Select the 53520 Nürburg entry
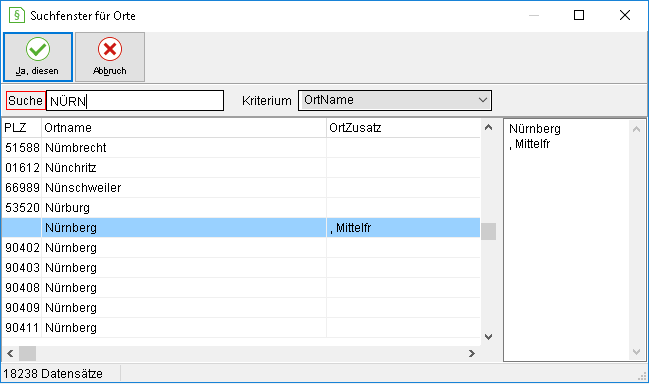This screenshot has height=385, width=649. click(241, 207)
